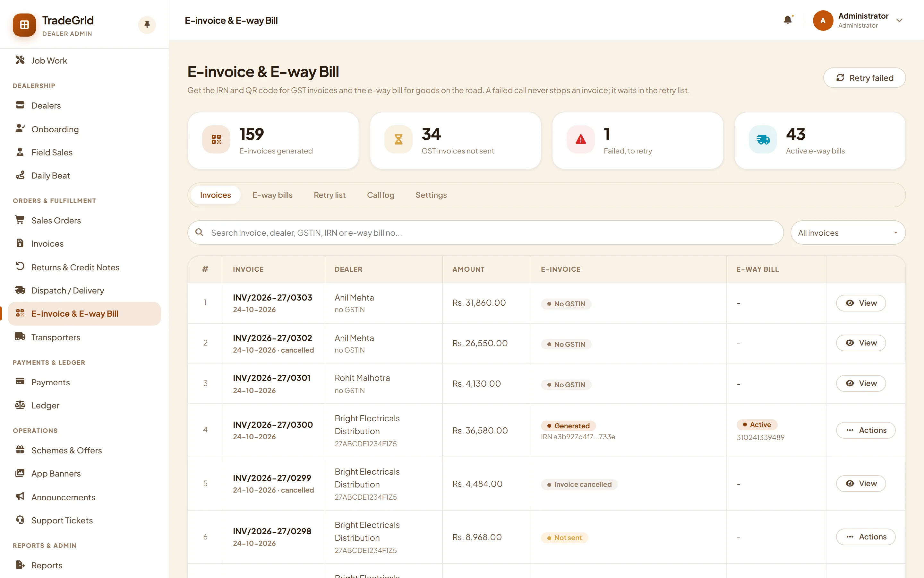The width and height of the screenshot is (924, 578).
Task: Click the Support Tickets headset icon
Action: click(20, 520)
